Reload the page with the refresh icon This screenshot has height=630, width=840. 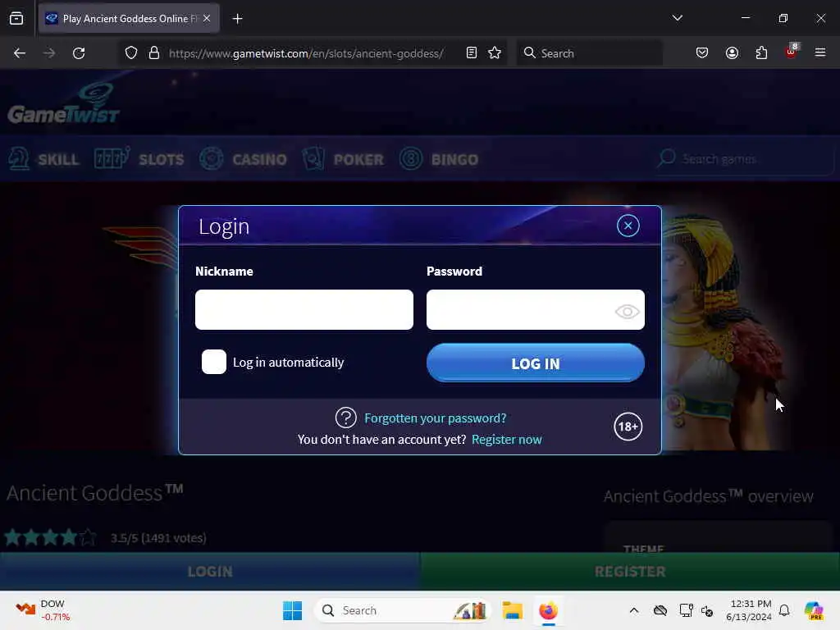[79, 53]
